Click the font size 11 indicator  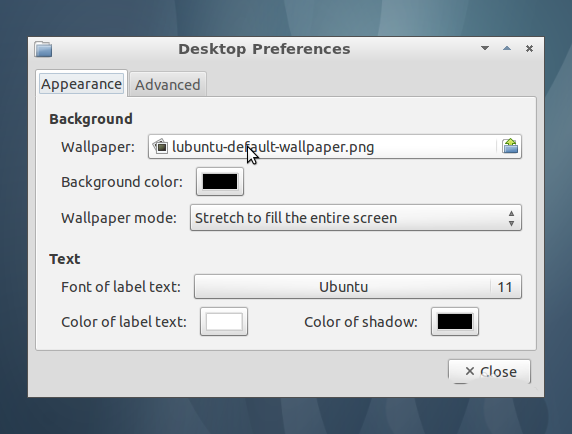[x=505, y=287]
